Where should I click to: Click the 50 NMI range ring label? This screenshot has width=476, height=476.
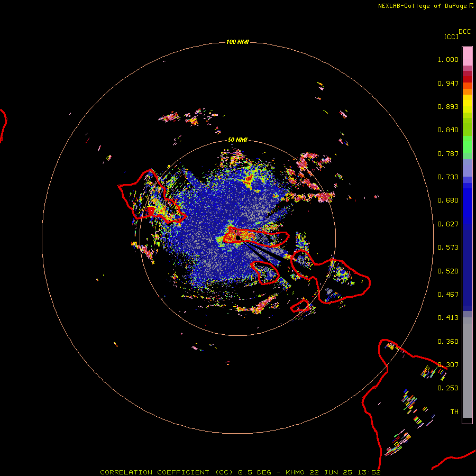click(x=237, y=140)
